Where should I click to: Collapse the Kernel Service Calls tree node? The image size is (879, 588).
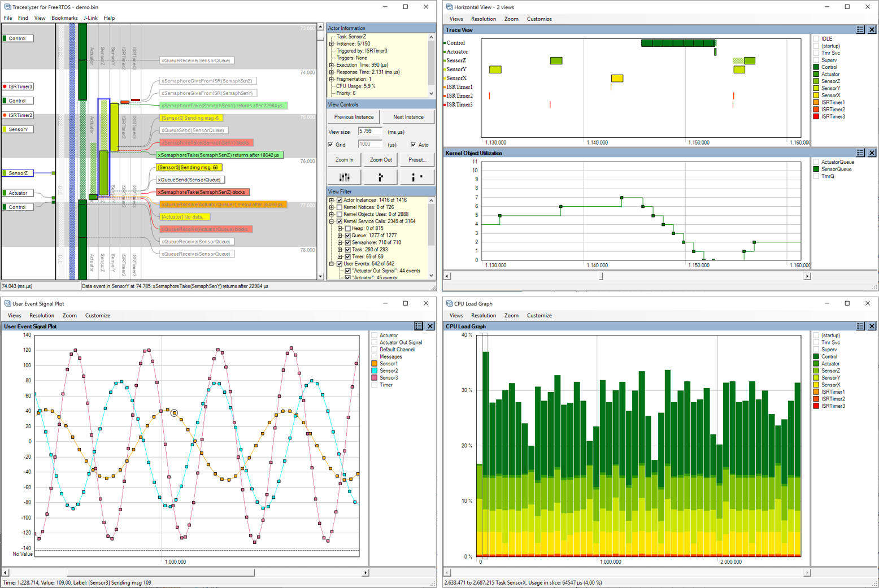point(331,221)
